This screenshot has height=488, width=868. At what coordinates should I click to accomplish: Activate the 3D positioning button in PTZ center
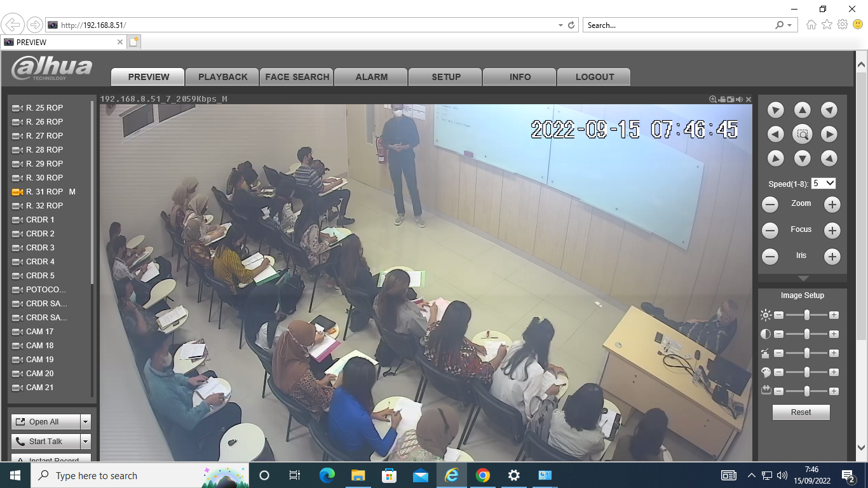[803, 134]
